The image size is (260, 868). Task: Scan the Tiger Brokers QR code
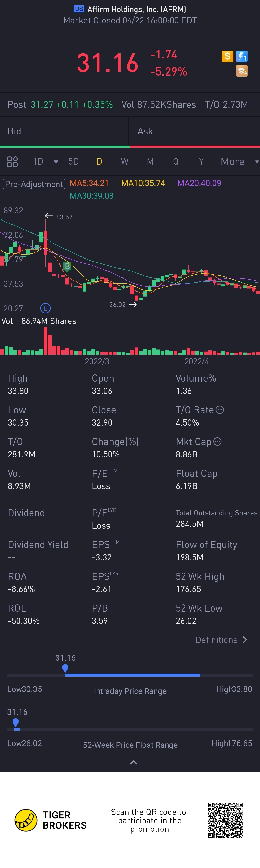pos(225,820)
